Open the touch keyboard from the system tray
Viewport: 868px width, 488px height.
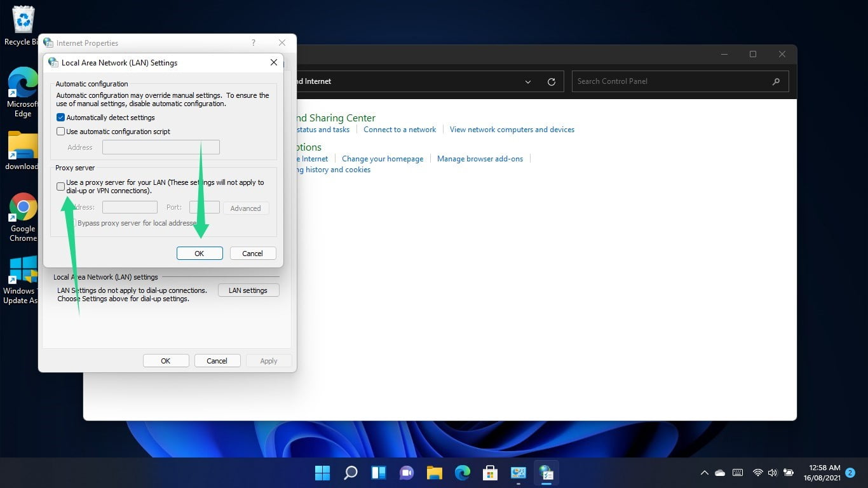737,473
